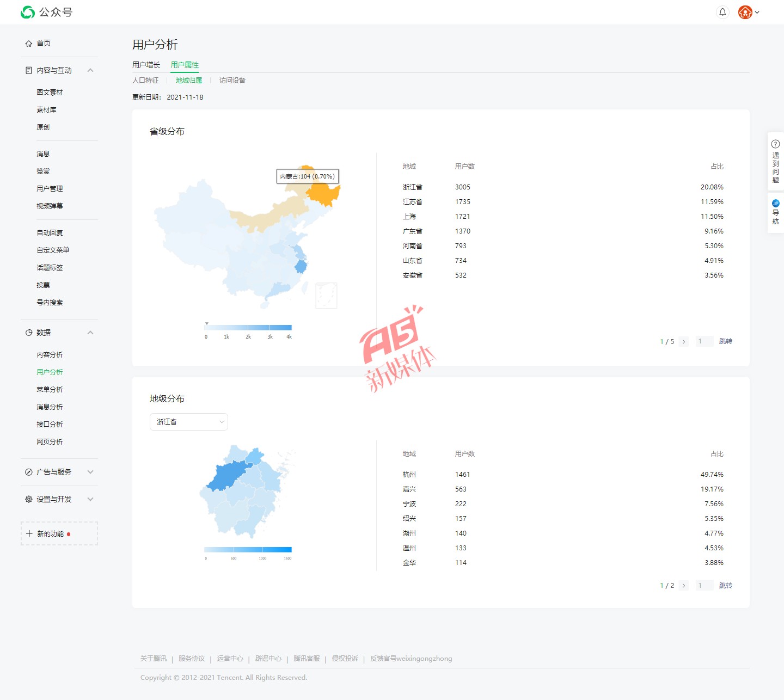The width and height of the screenshot is (784, 700).
Task: Click the 导航 navigation icon
Action: pos(775,204)
